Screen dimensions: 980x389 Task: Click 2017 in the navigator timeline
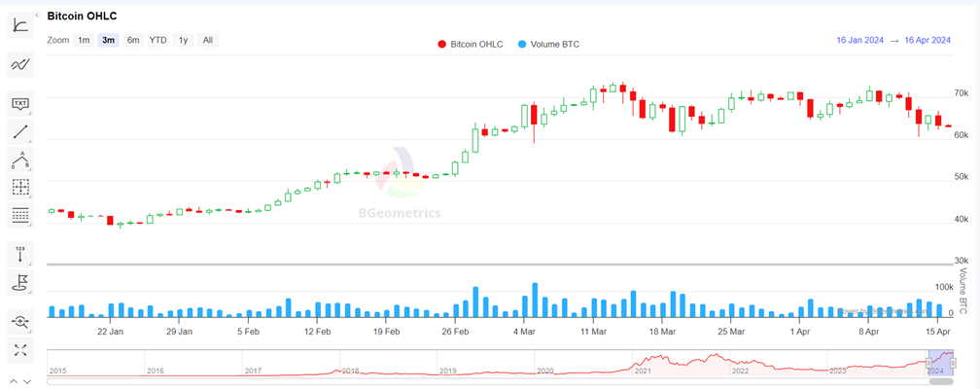253,371
